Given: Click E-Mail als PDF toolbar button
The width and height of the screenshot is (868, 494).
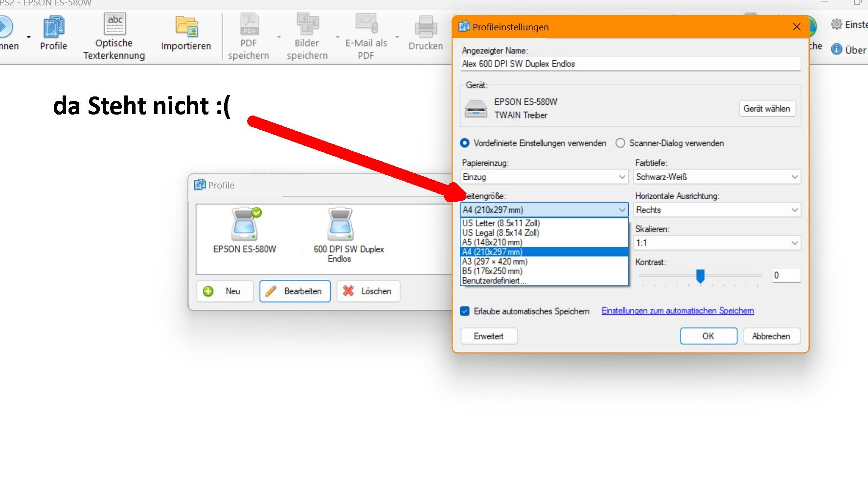Looking at the screenshot, I should 366,37.
